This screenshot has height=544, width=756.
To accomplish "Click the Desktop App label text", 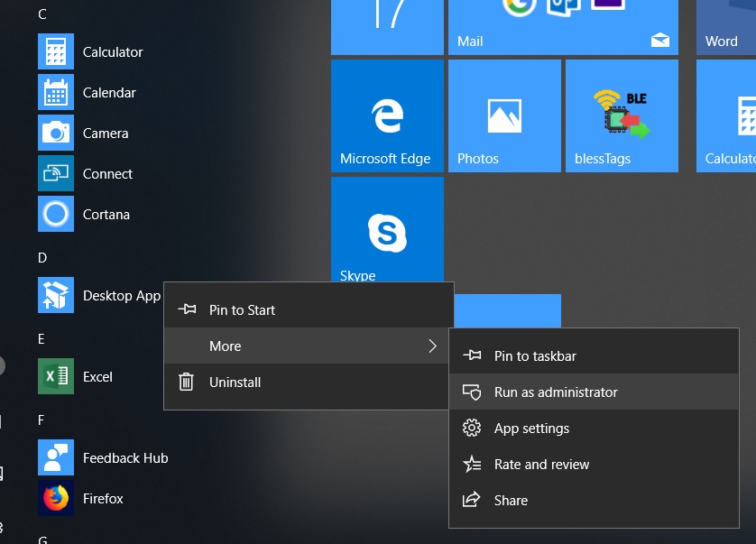I will (122, 296).
